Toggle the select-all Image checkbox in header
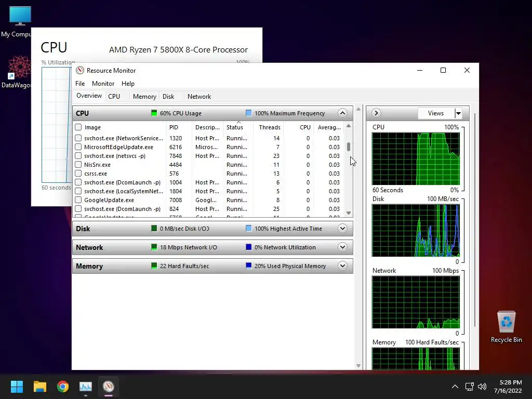This screenshot has width=532, height=399. click(x=78, y=127)
